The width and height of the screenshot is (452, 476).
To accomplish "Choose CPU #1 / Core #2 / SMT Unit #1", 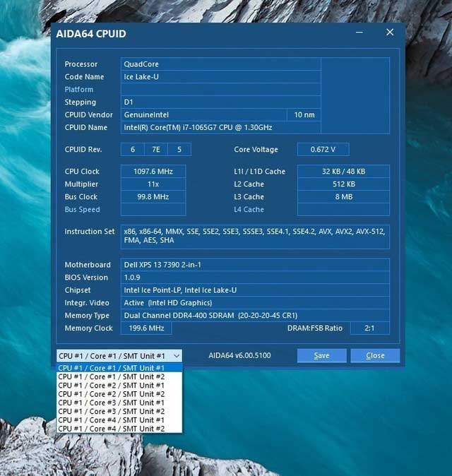I will click(x=119, y=386).
